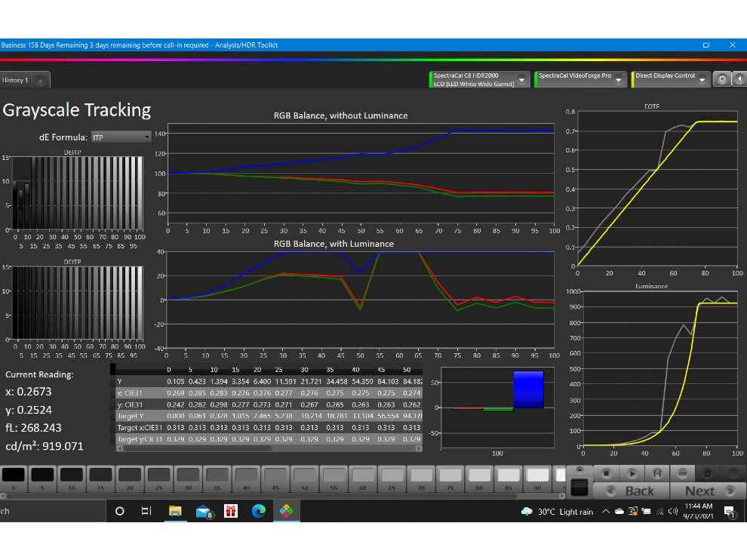The height and width of the screenshot is (560, 747).
Task: Click the small up arrow above black swatch
Action: point(579,469)
